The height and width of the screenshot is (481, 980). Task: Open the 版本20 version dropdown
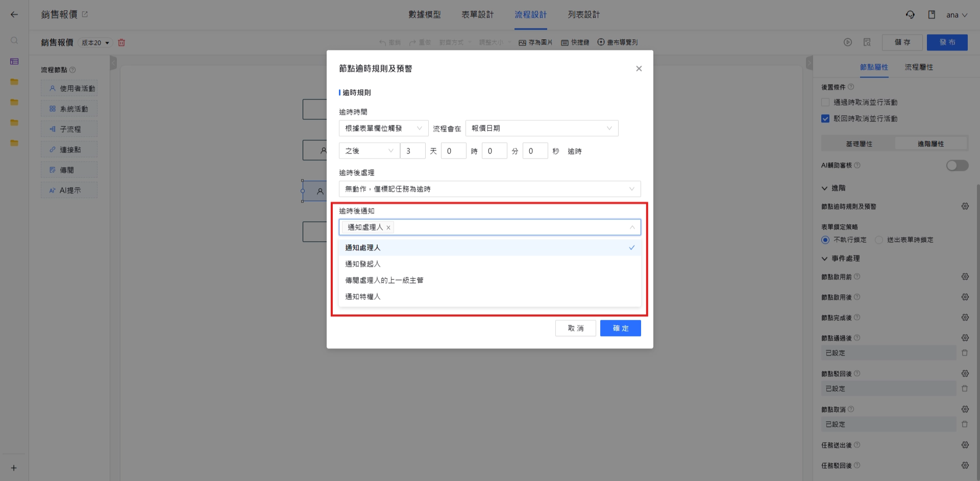(95, 43)
